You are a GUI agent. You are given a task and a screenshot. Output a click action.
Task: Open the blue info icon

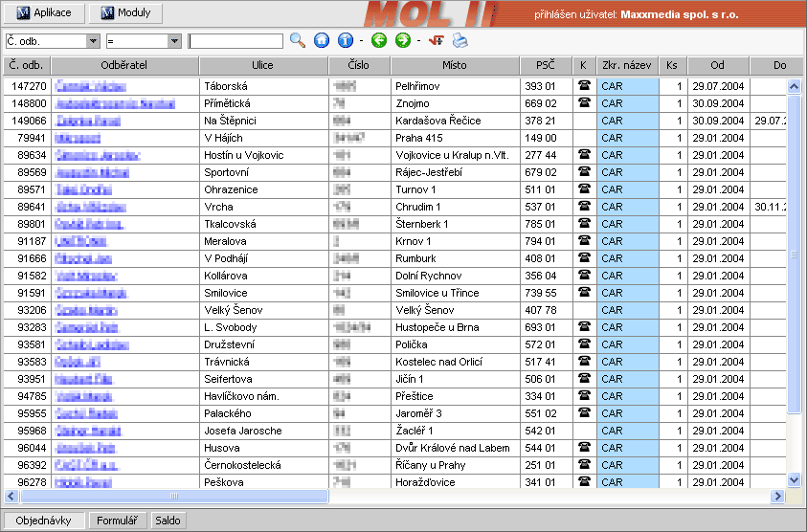click(x=346, y=41)
